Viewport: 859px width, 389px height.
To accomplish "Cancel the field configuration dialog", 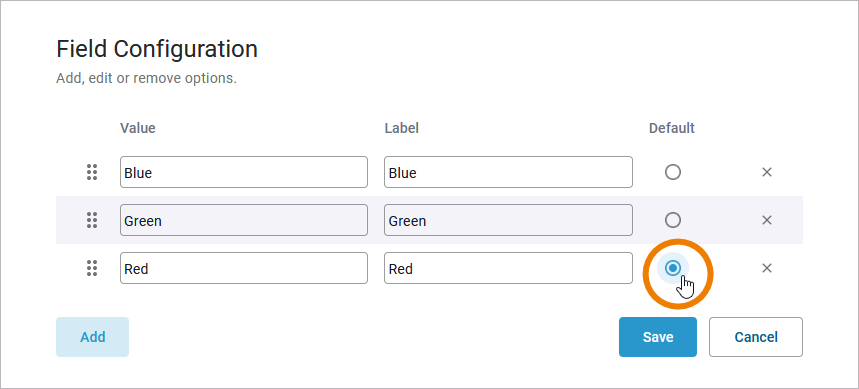I will pyautogui.click(x=756, y=337).
